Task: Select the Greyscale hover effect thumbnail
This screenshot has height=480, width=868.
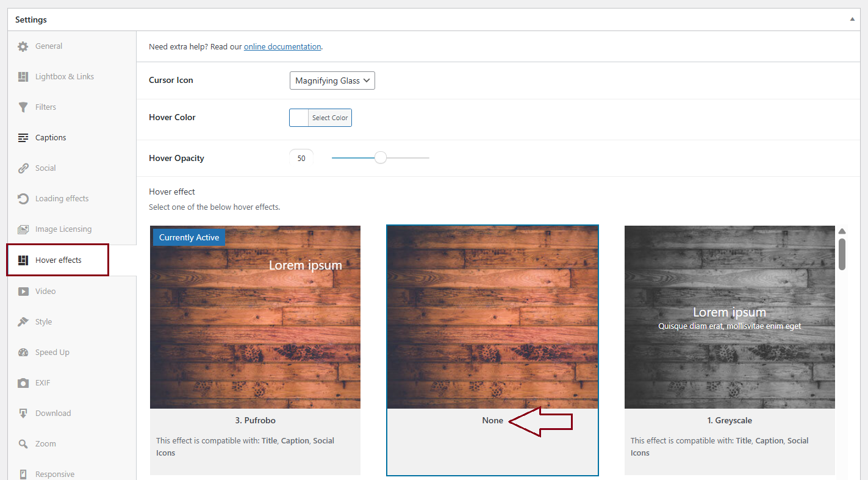Action: coord(730,317)
